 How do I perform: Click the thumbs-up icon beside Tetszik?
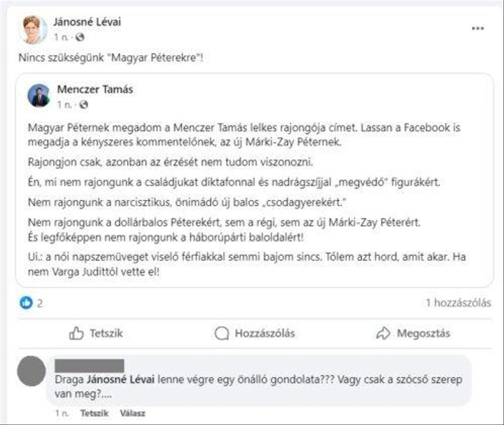pos(76,333)
